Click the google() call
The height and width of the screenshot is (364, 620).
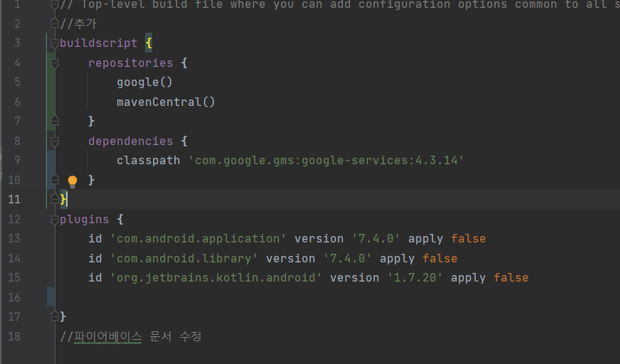coord(144,82)
